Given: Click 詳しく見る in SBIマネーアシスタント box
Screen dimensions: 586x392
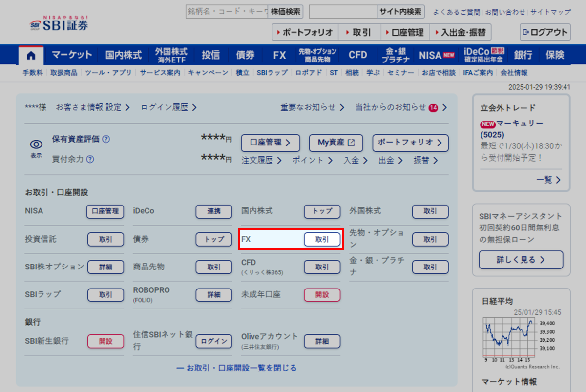Looking at the screenshot, I should (521, 260).
